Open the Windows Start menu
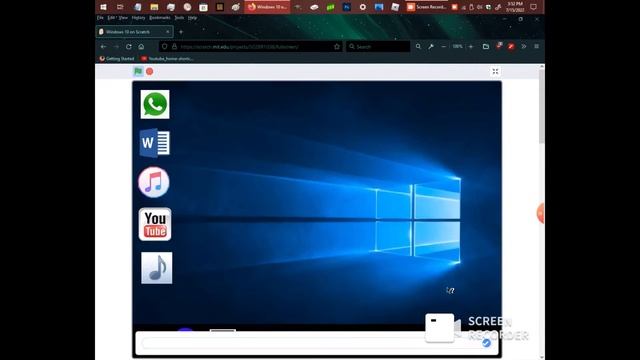640x360 pixels. pyautogui.click(x=103, y=7)
